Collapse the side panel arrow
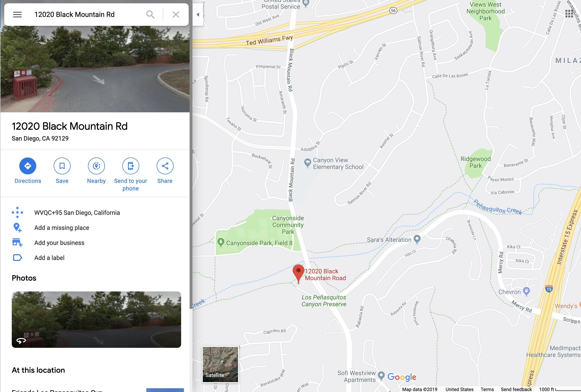Viewport: 581px width, 392px height. [198, 15]
